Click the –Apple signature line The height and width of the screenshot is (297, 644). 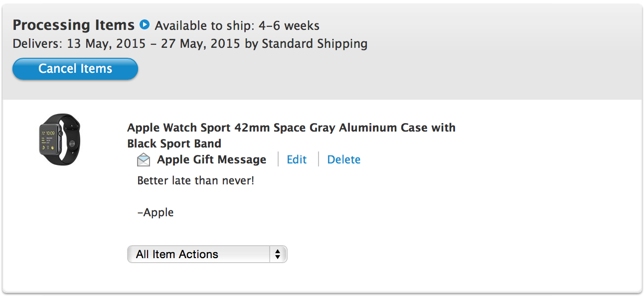coord(156,212)
